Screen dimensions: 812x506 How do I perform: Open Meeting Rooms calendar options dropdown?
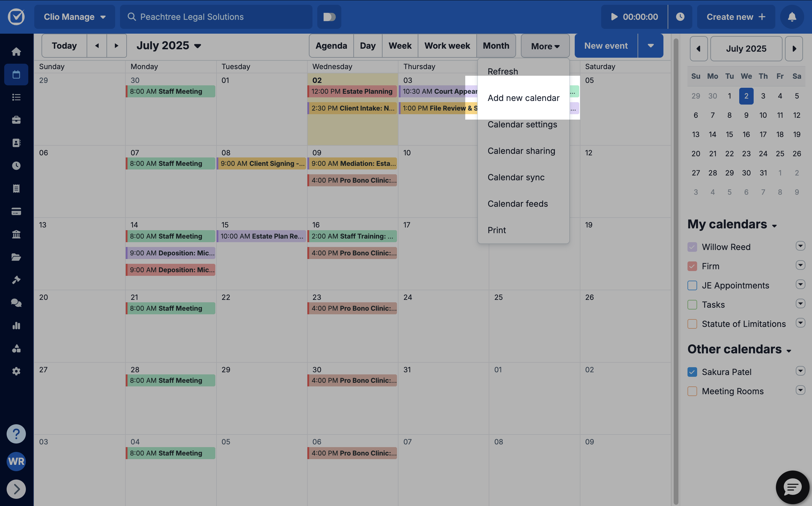800,390
